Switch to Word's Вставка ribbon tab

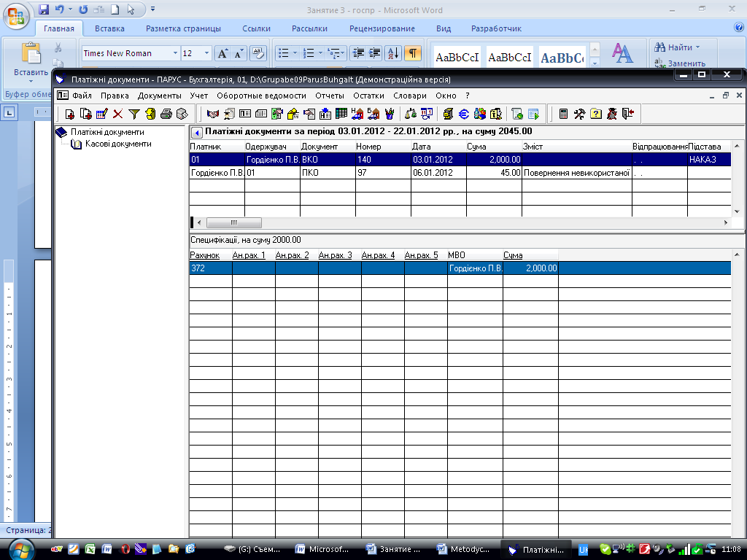[109, 28]
